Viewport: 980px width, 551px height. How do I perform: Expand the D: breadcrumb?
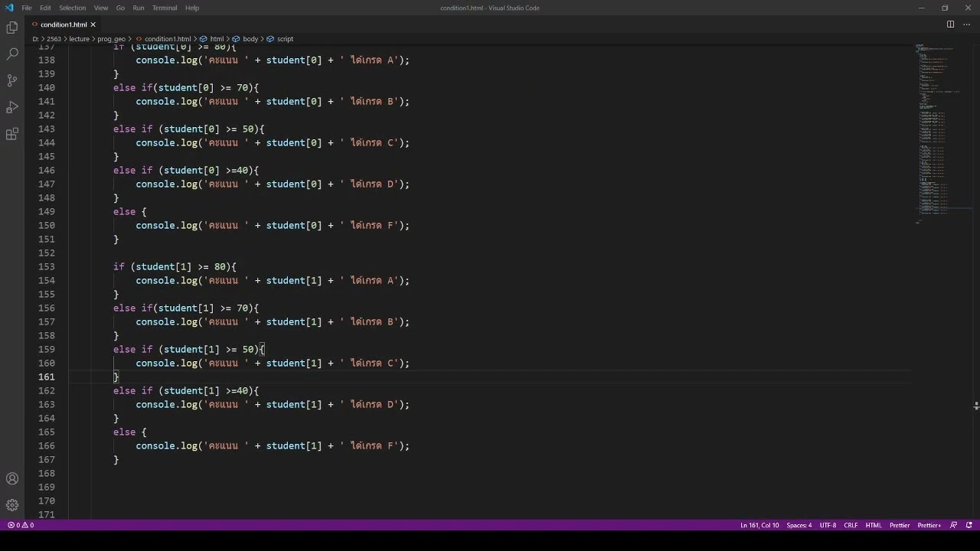point(35,39)
